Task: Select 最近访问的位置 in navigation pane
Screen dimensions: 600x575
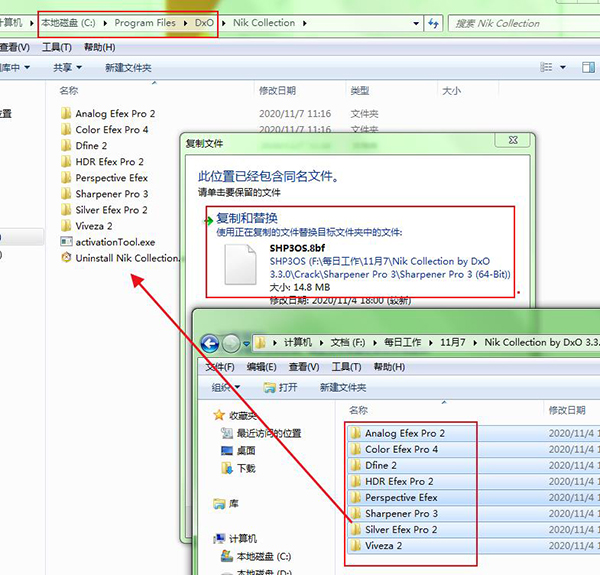Action: 261,433
